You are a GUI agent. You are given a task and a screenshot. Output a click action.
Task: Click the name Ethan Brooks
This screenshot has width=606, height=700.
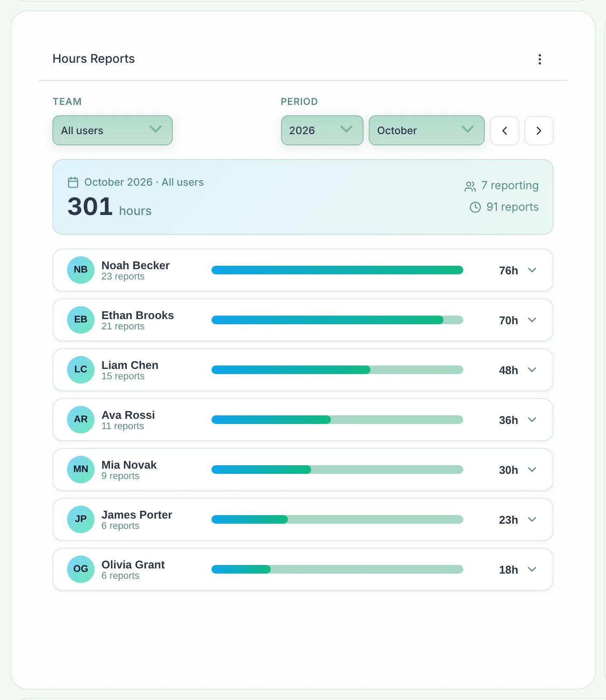pos(138,315)
